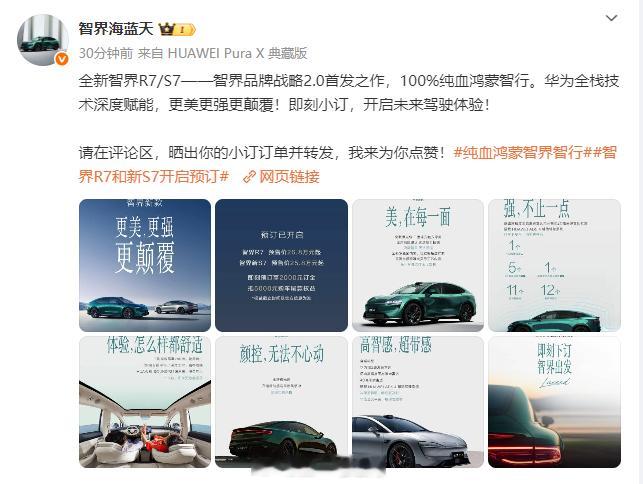Open the HUAWEI Pura X 典藏版 source link
The height and width of the screenshot is (484, 643).
[237, 53]
